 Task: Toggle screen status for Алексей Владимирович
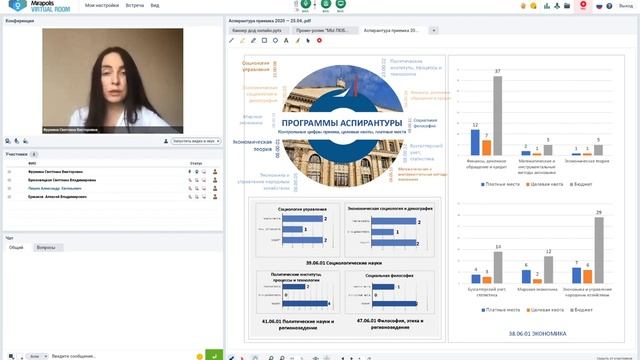204,197
